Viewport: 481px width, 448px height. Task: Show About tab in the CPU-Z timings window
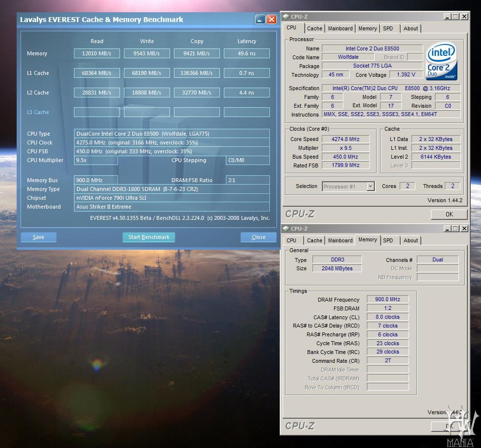[x=410, y=241]
